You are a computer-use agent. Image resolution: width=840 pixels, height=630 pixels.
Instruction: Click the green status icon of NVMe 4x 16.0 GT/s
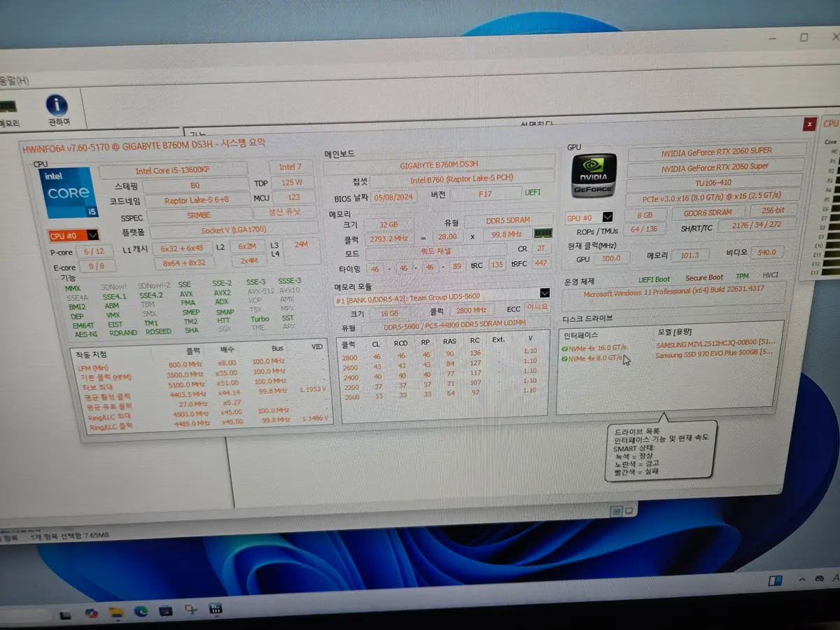click(x=565, y=347)
